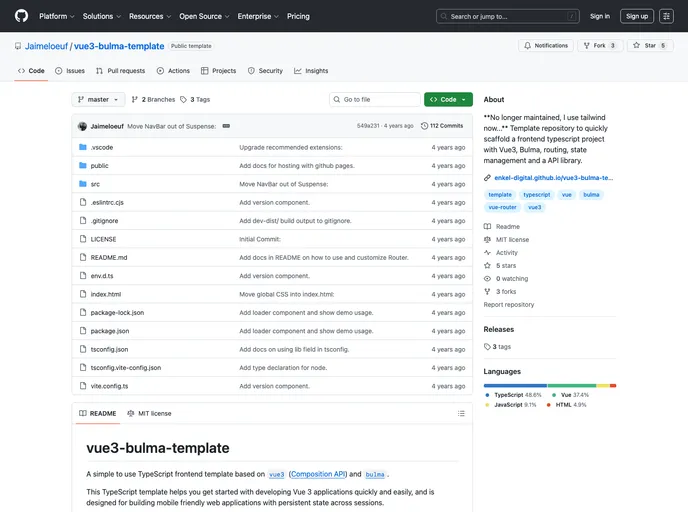Focus the Search or jump to field

(508, 16)
